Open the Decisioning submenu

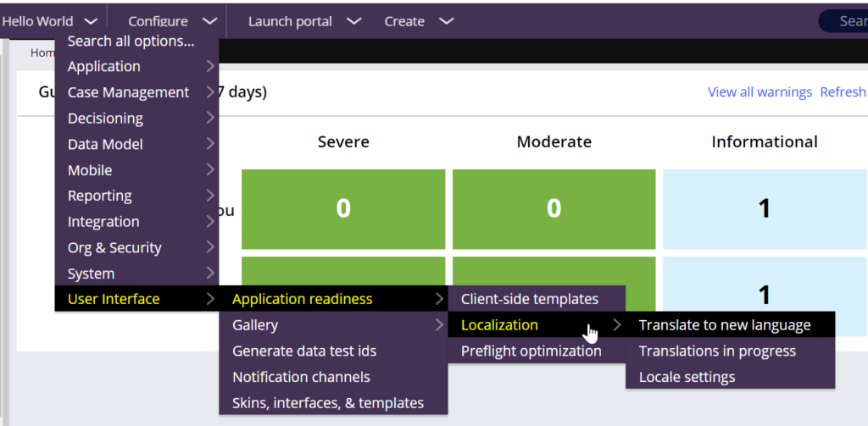[x=136, y=119]
